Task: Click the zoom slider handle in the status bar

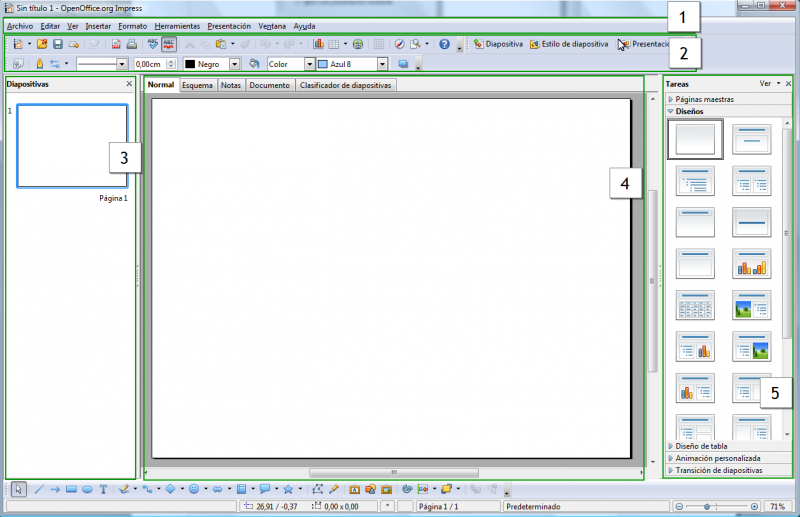Action: [x=707, y=506]
